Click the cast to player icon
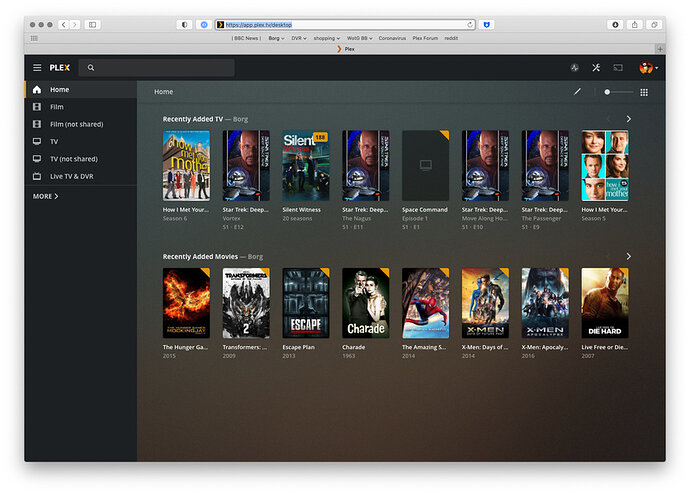This screenshot has width=690, height=493. tap(618, 68)
